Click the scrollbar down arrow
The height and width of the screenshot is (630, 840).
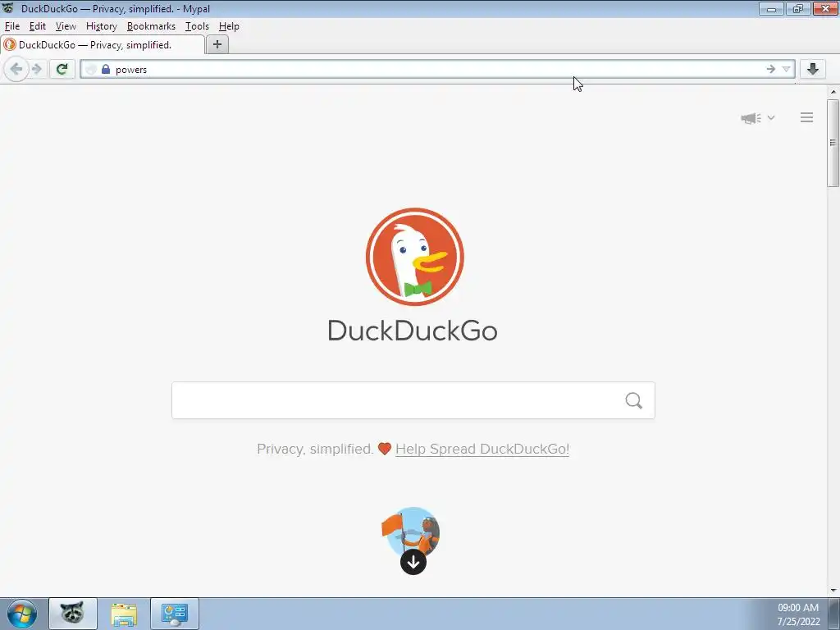pyautogui.click(x=833, y=591)
